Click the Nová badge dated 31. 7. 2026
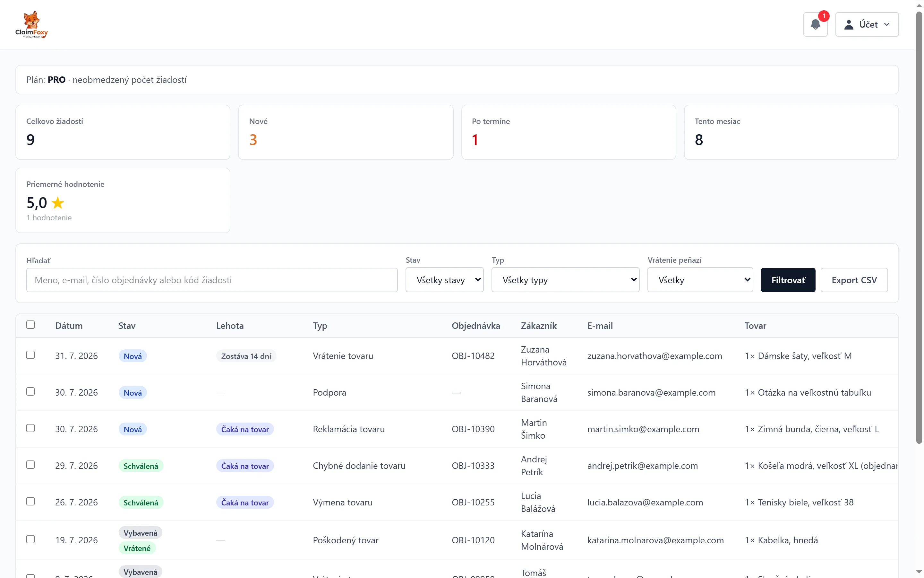This screenshot has height=578, width=924. pyautogui.click(x=133, y=356)
